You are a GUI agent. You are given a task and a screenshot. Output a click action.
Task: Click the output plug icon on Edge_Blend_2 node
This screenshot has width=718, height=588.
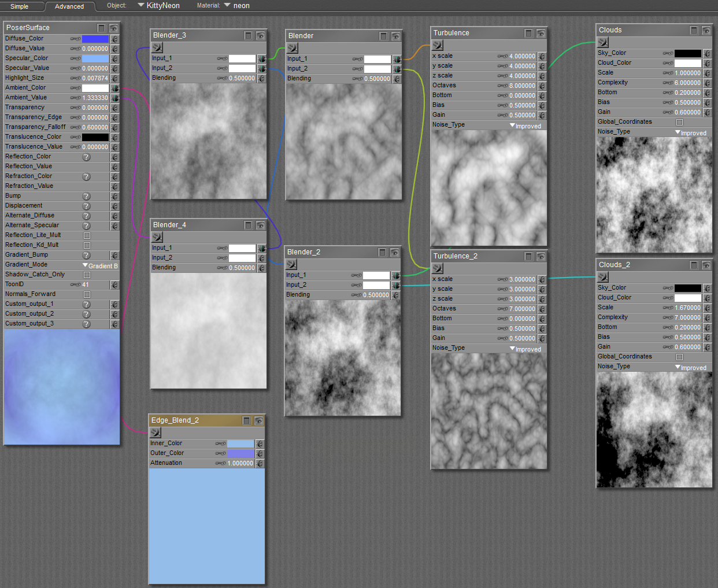click(156, 432)
